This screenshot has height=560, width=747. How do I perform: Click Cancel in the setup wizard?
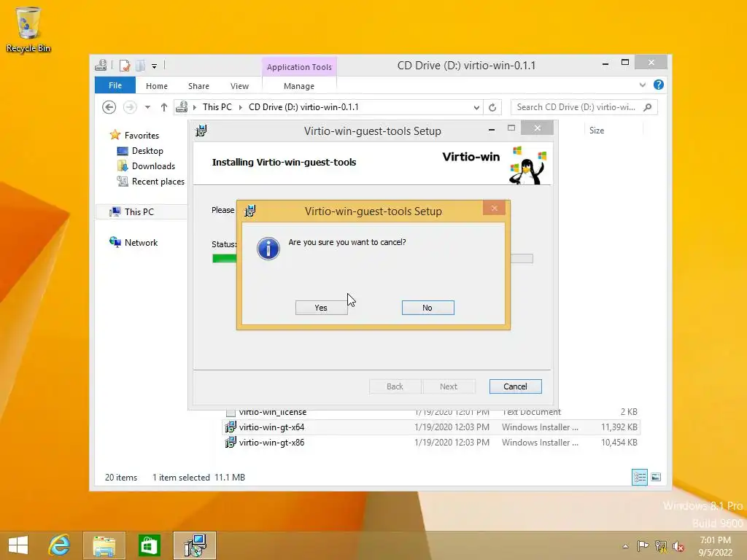click(516, 386)
